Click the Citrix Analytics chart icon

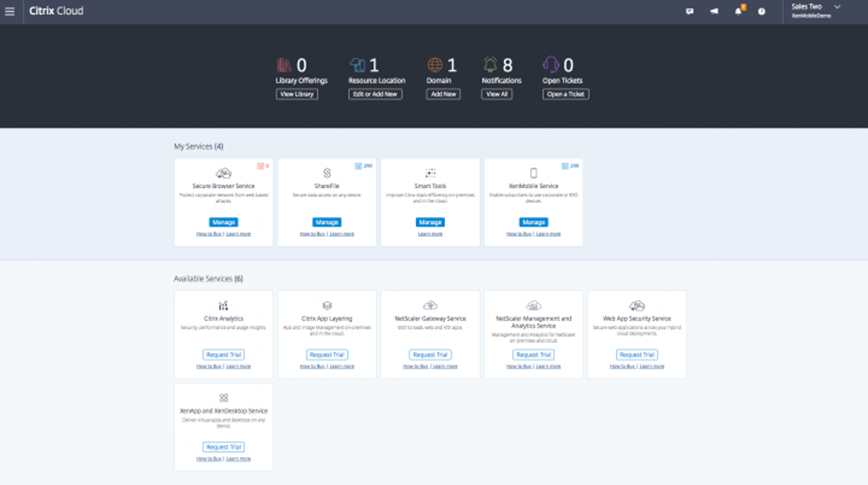tap(223, 305)
